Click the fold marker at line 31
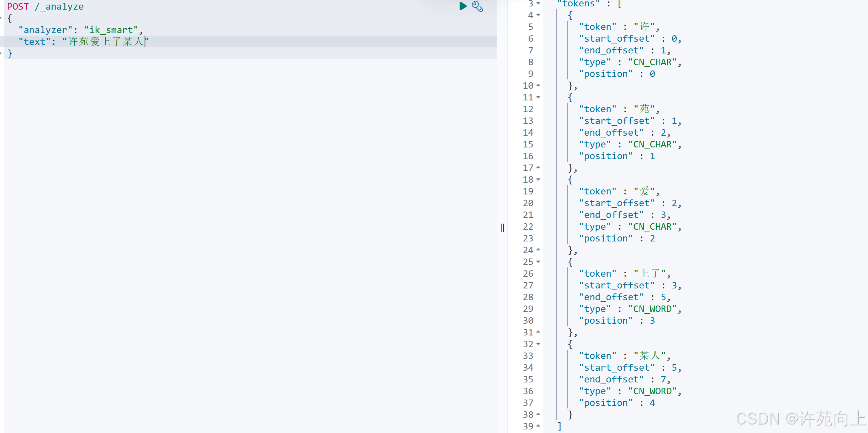Viewport: 868px width, 433px height. [538, 332]
